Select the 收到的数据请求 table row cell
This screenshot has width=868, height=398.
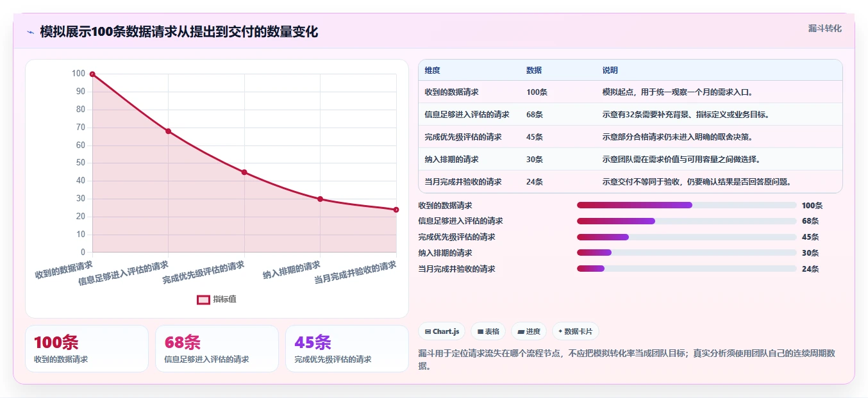pos(451,92)
